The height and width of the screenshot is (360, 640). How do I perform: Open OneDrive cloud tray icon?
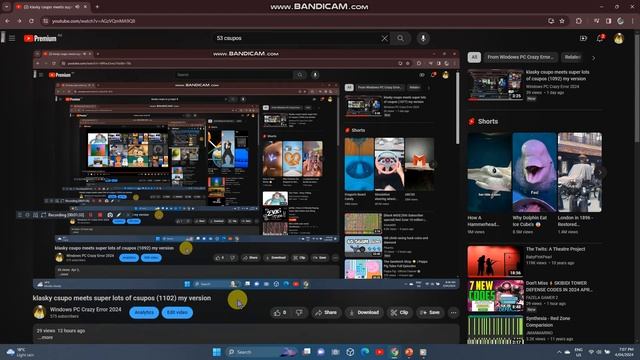(567, 352)
